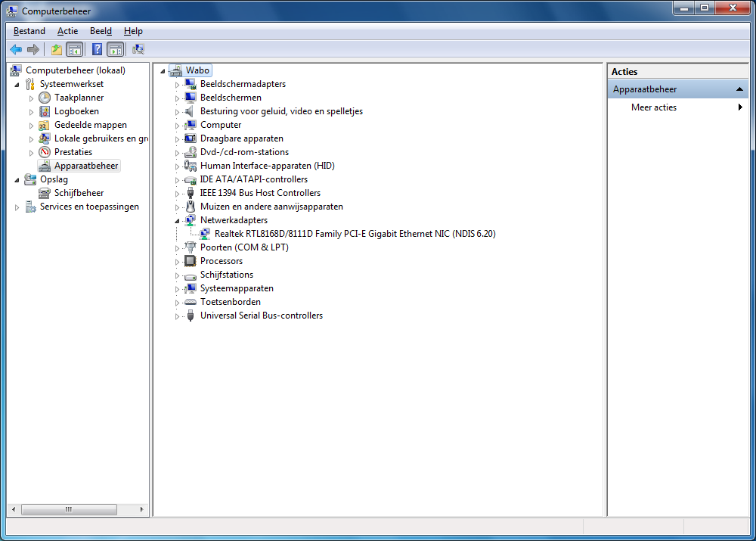Click the Toetsenborden keyboard icon
This screenshot has height=541, width=756.
pos(190,302)
